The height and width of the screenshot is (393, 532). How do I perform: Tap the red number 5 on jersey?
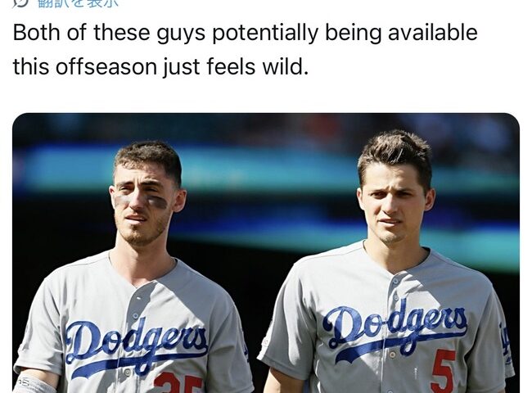(x=444, y=371)
